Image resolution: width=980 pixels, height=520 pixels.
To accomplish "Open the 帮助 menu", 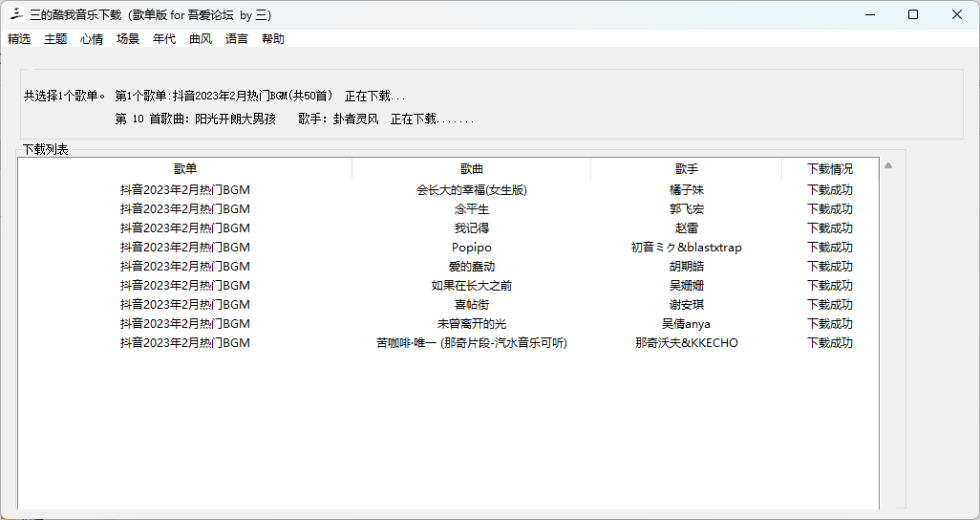I will pos(273,39).
